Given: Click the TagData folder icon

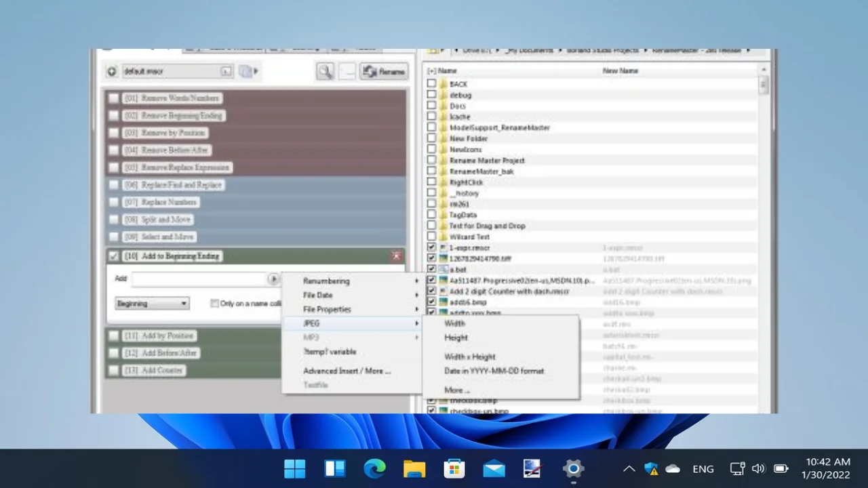Looking at the screenshot, I should click(x=443, y=215).
